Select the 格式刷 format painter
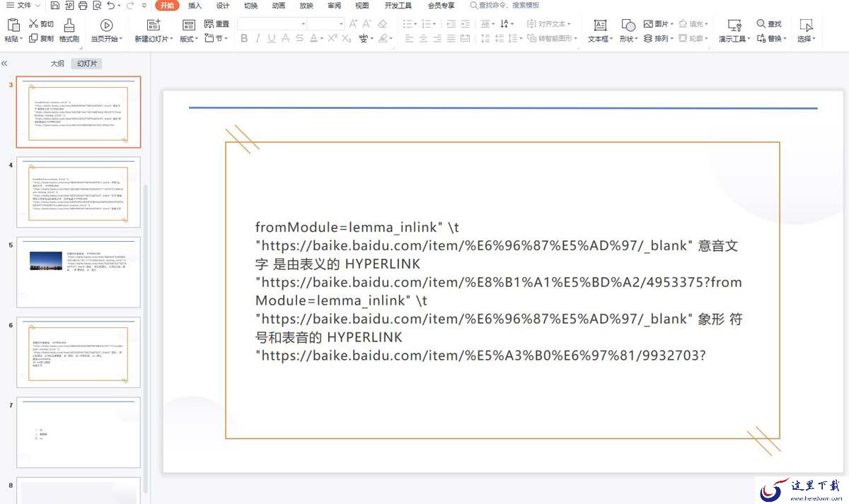 [x=69, y=31]
